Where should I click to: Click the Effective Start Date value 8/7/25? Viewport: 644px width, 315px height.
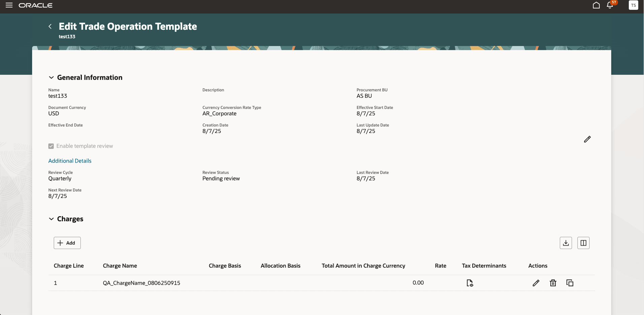pos(366,114)
